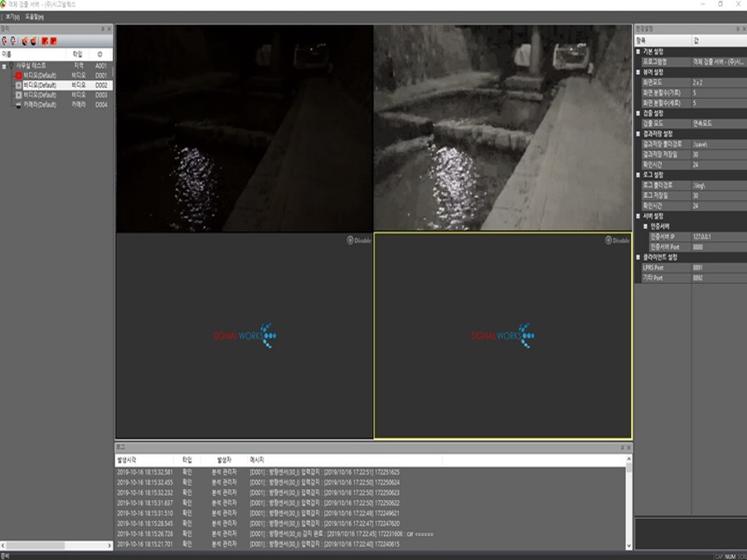Edit the result folder path \save\

coord(719,144)
